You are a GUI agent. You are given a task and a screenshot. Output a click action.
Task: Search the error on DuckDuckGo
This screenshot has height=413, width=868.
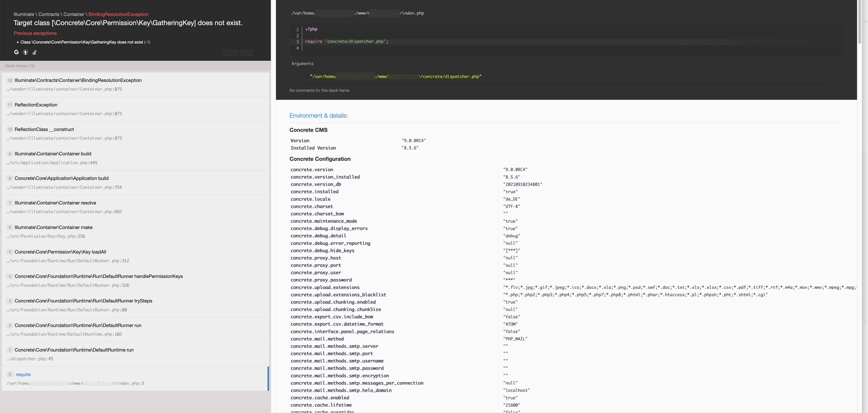(26, 52)
